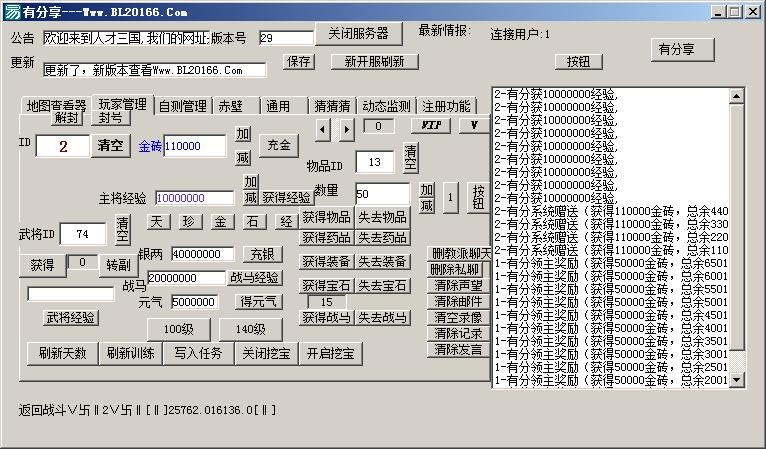This screenshot has width=766, height=449.
Task: Click the log list down arrow
Action: point(736,379)
